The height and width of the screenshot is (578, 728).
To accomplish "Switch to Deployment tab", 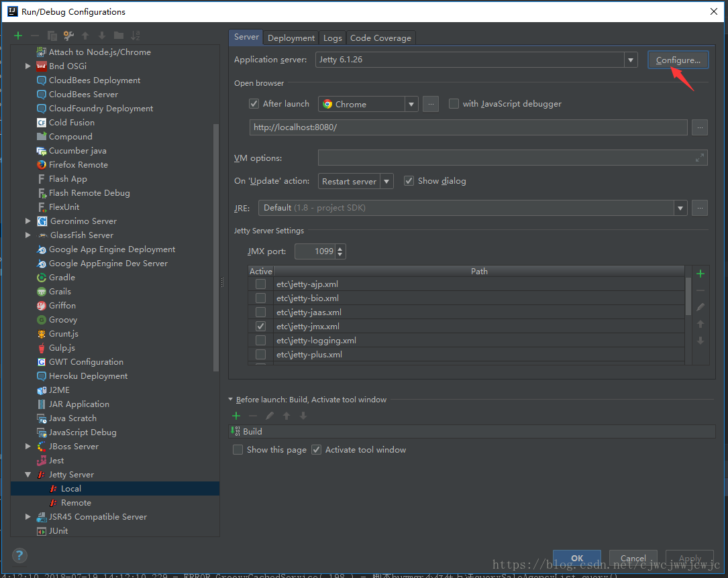I will point(291,38).
